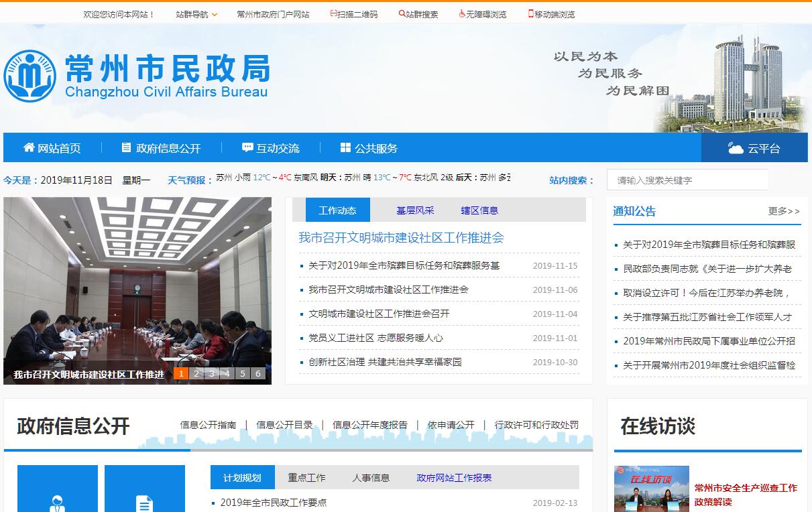Click the government information disclosure document icon
Image resolution: width=812 pixels, height=512 pixels.
tap(126, 147)
